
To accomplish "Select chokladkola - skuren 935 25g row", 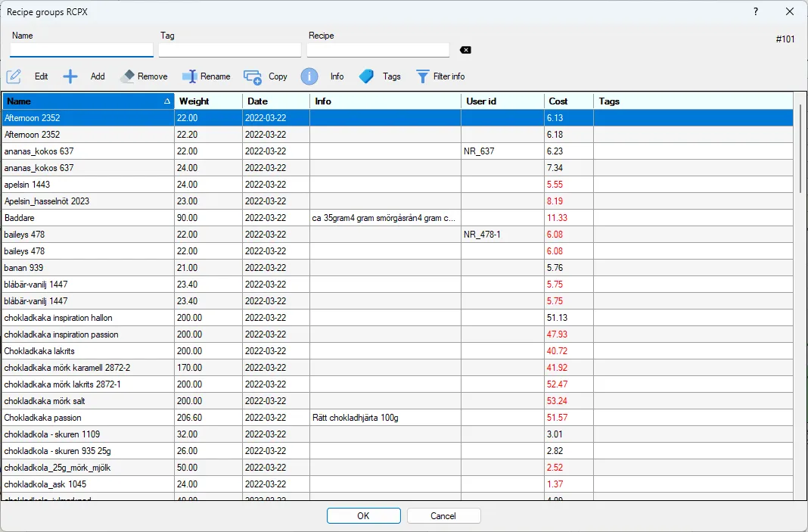I will click(397, 450).
